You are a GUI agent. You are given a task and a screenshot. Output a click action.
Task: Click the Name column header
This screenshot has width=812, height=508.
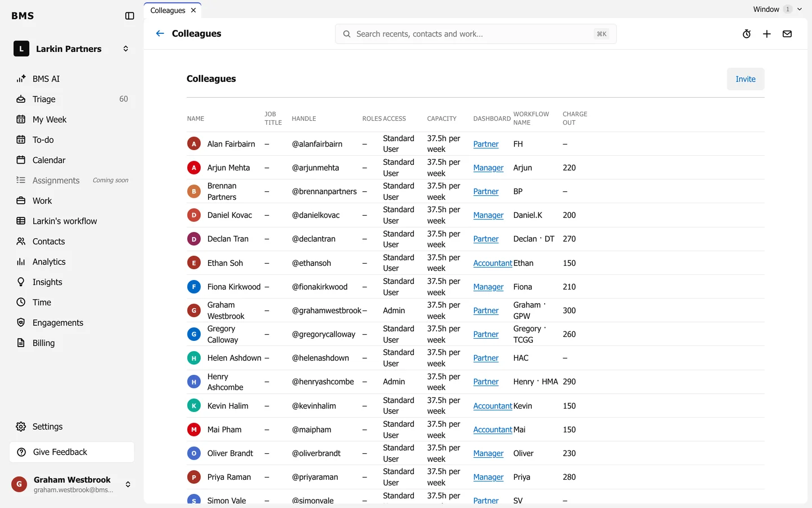tap(196, 119)
